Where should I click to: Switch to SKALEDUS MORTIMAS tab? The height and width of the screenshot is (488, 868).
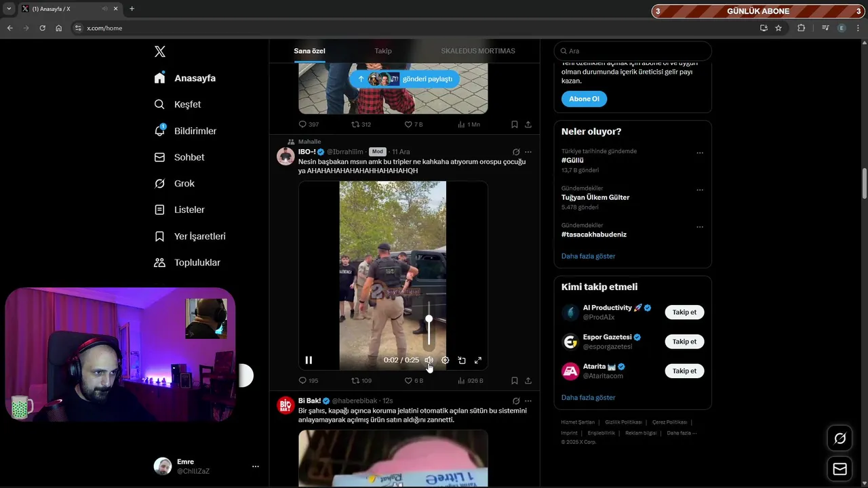point(478,51)
